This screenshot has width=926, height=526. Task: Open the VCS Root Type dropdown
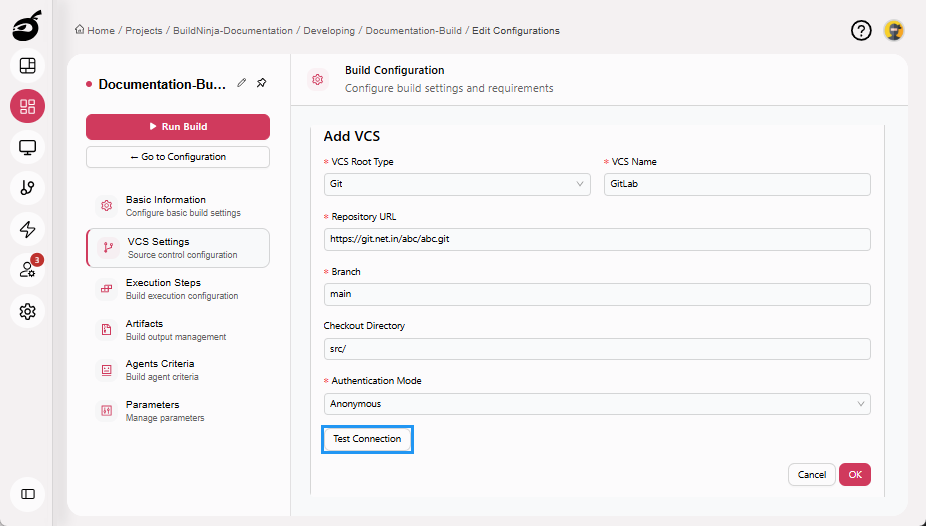point(457,184)
